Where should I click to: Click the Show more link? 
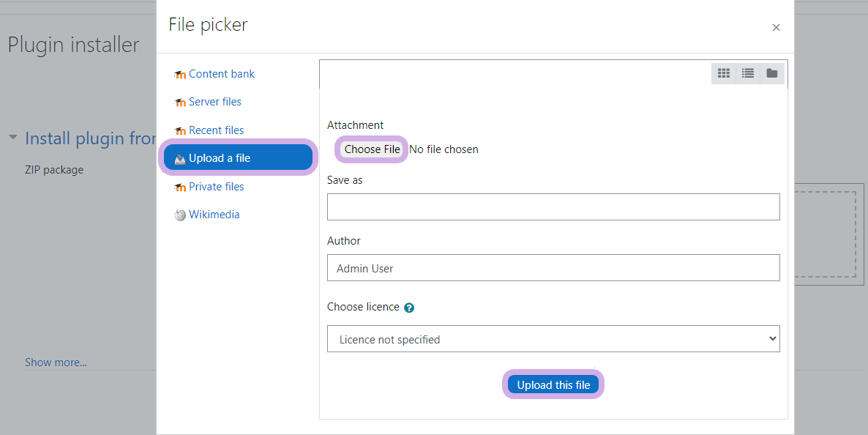pos(56,362)
